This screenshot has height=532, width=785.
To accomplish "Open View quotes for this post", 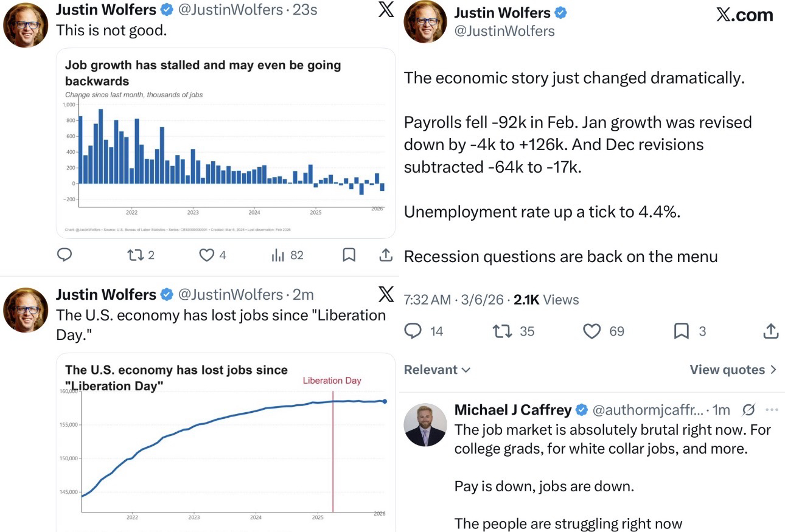I will [x=733, y=370].
